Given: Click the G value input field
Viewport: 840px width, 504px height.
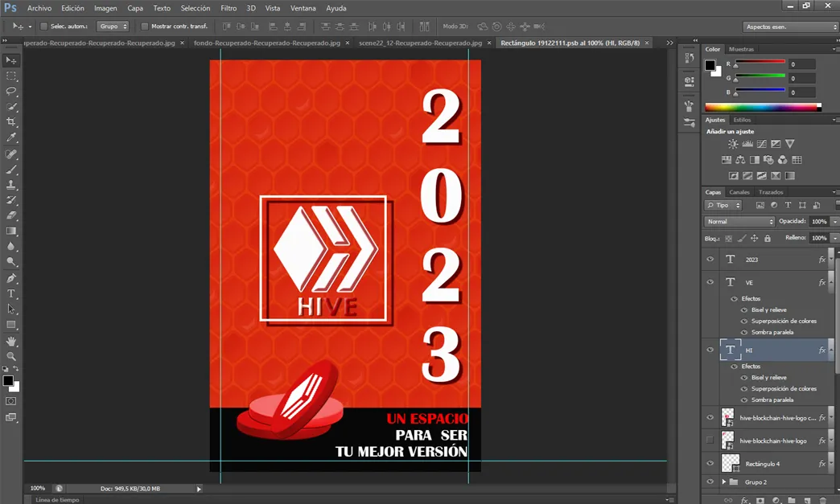Looking at the screenshot, I should pos(802,79).
